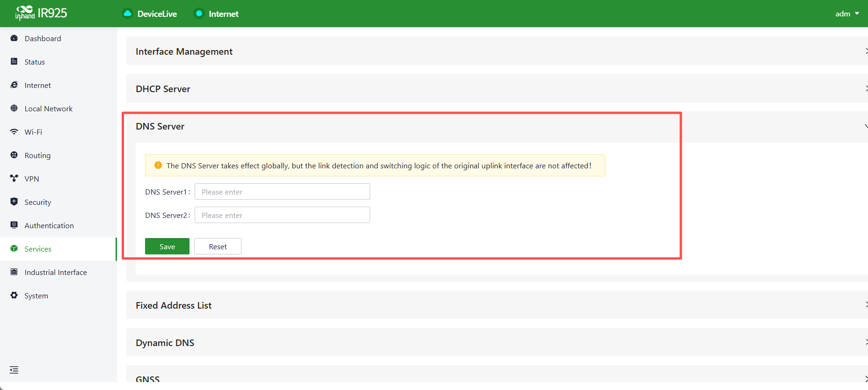Screen dimensions: 868x390
Task: Expand the Dynamic DNS section
Action: click(x=497, y=342)
